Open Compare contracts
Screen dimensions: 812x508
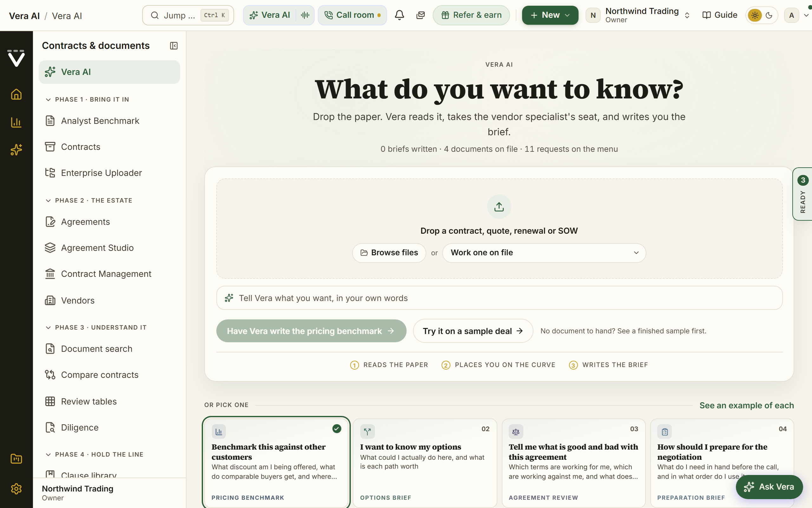click(109, 375)
